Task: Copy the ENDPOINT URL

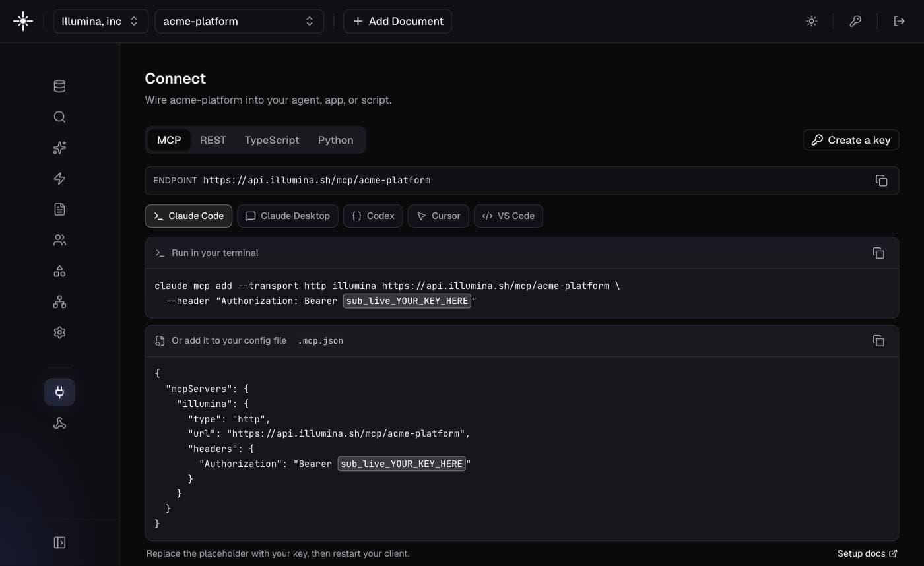Action: 881,181
